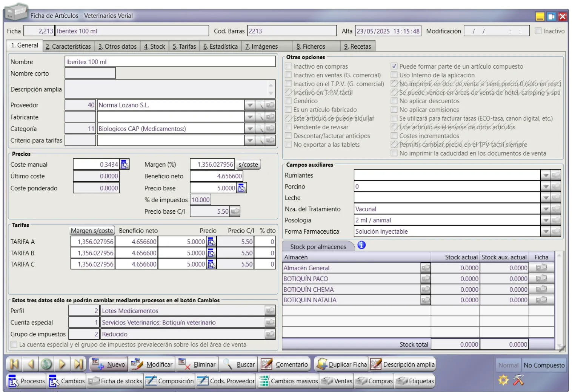Enable the Inactivo en compras checkbox

coord(288,66)
